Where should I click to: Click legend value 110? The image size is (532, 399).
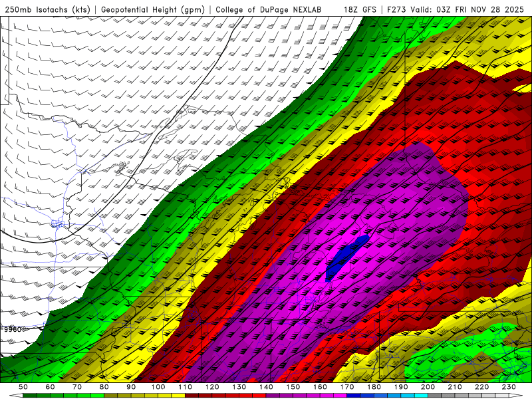point(186,387)
